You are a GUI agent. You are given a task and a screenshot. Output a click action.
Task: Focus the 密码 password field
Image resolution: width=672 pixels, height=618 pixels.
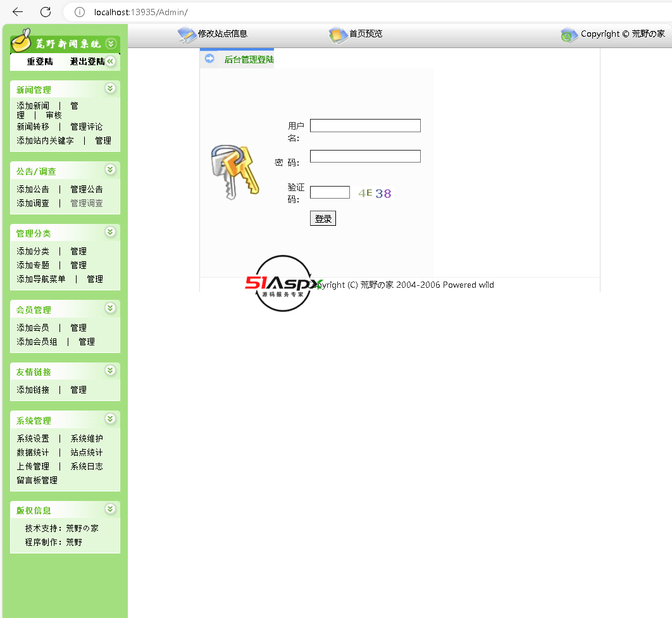coord(365,156)
